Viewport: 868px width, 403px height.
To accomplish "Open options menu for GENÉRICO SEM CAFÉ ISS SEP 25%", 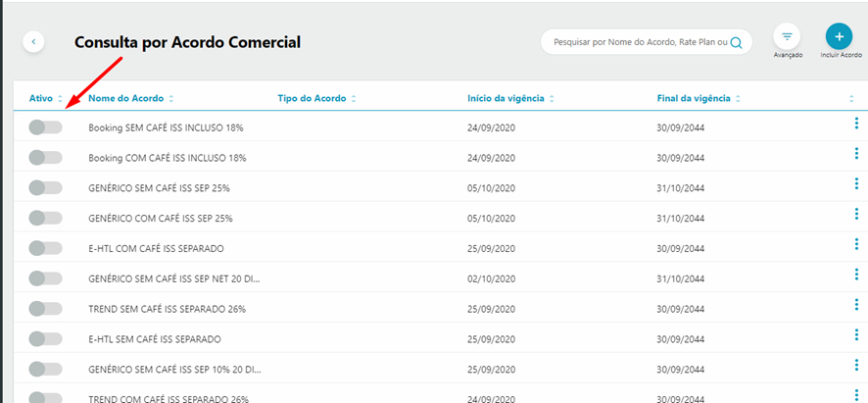I will pyautogui.click(x=856, y=184).
